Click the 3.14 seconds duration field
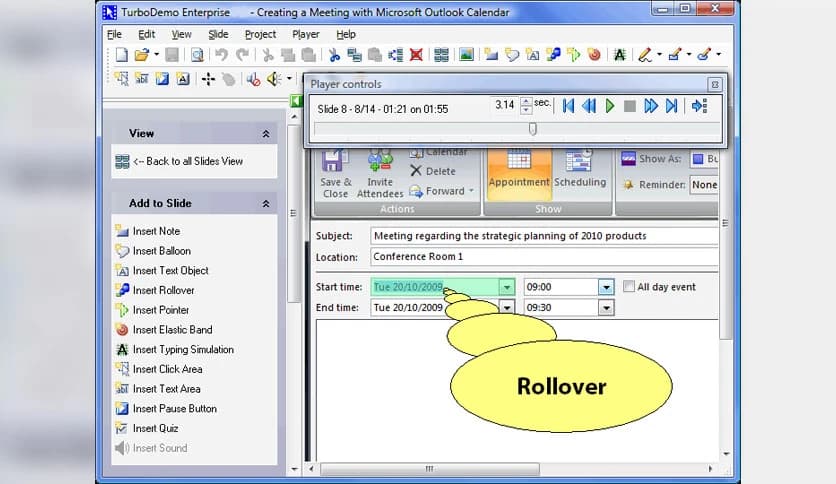Screen dimensions: 836x484 (504, 105)
